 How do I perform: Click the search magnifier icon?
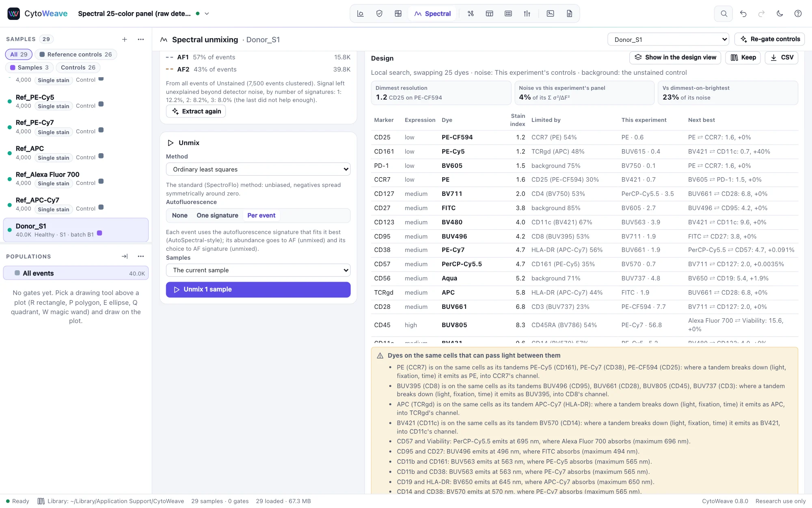click(723, 13)
